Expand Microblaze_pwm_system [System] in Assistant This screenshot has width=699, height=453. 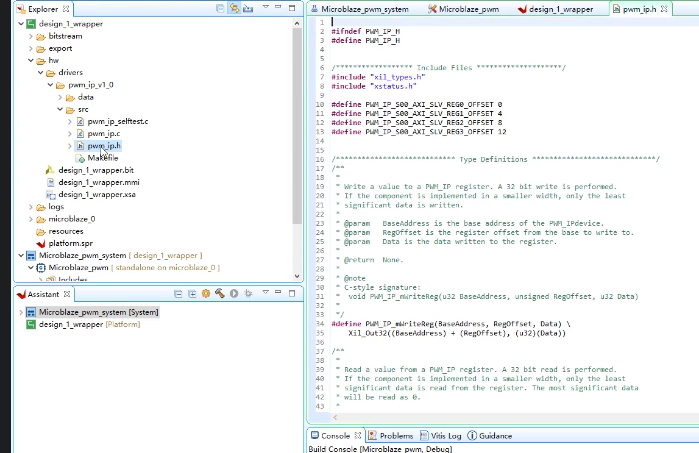coord(21,312)
